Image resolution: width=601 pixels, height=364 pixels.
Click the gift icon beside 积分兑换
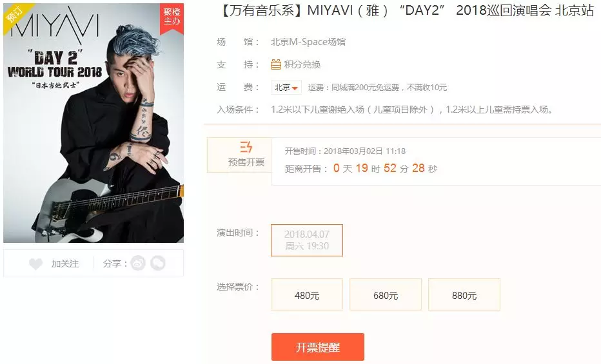coord(276,64)
